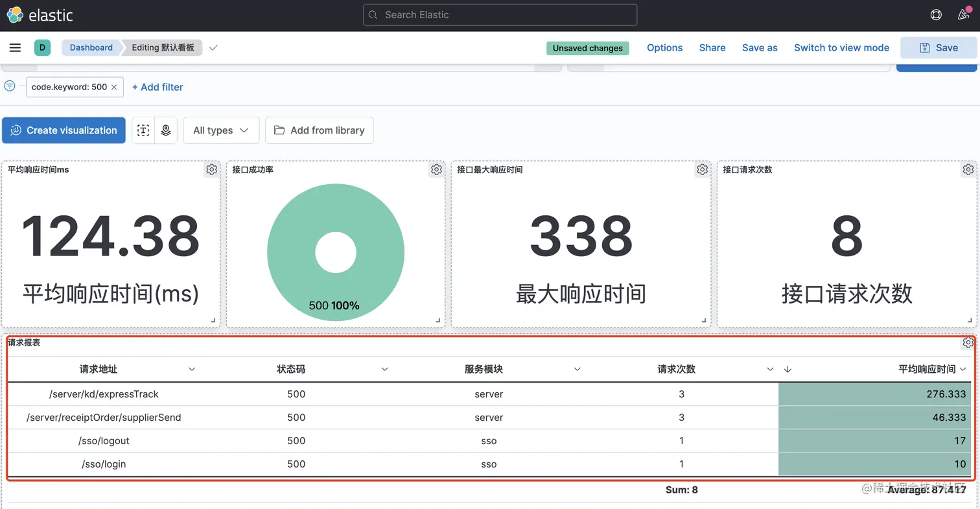Click the /server/kd/expressTrack cell
Viewport: 980px width, 509px height.
[x=104, y=394]
